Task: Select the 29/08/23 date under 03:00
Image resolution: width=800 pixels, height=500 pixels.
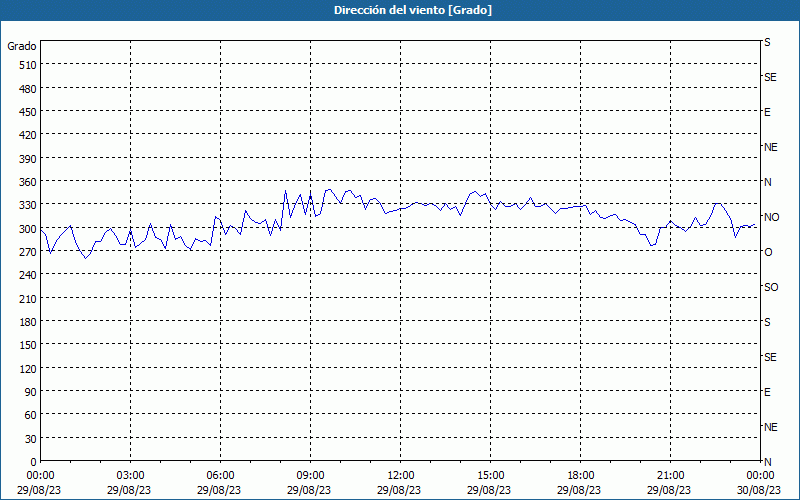Action: pos(129,490)
